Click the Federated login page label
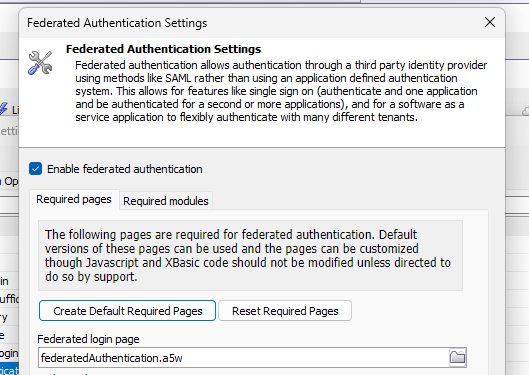 (88, 339)
